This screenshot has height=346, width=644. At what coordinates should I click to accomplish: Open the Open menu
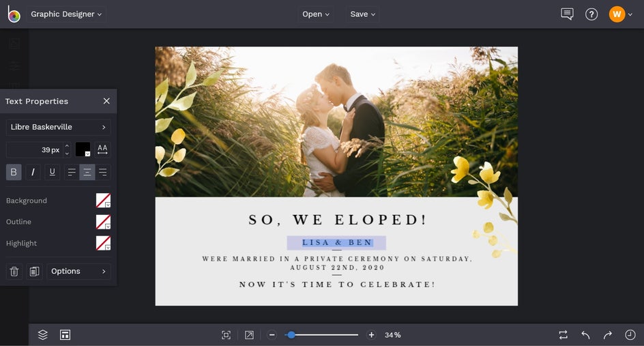pyautogui.click(x=315, y=14)
